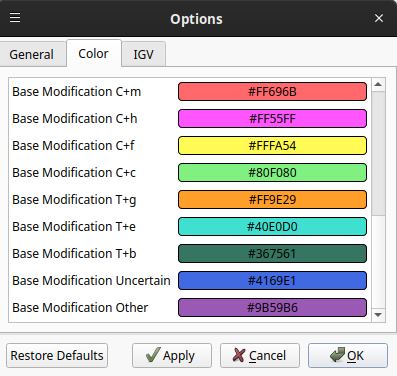Pick color for Base Modification C+h
397x376 pixels.
coord(272,119)
